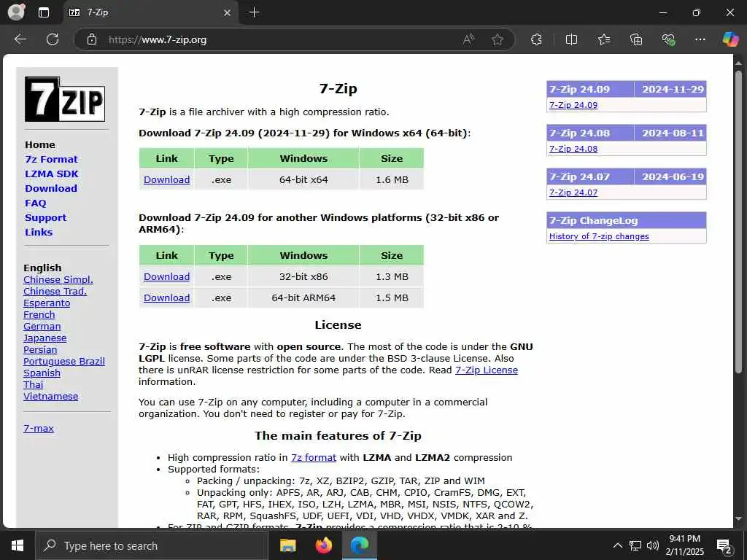Open Edge Settings and more menu
The height and width of the screenshot is (560, 747).
pos(700,39)
